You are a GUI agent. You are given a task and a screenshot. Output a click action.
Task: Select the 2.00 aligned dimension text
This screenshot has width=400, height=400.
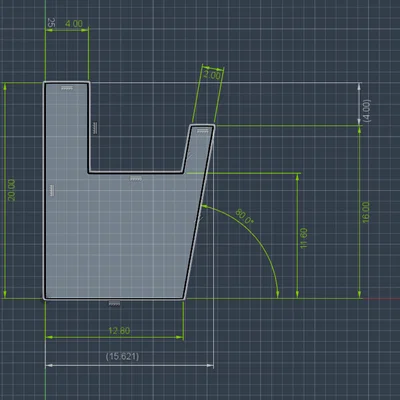pos(212,75)
